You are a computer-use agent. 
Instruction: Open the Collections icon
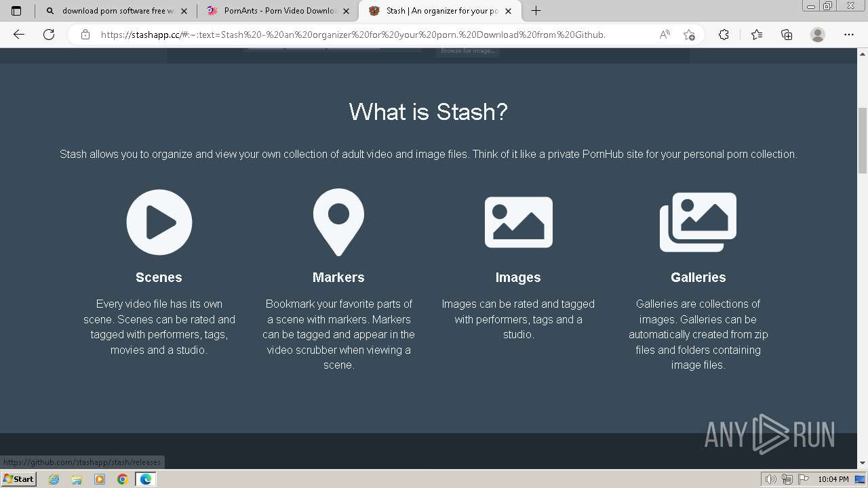click(787, 35)
